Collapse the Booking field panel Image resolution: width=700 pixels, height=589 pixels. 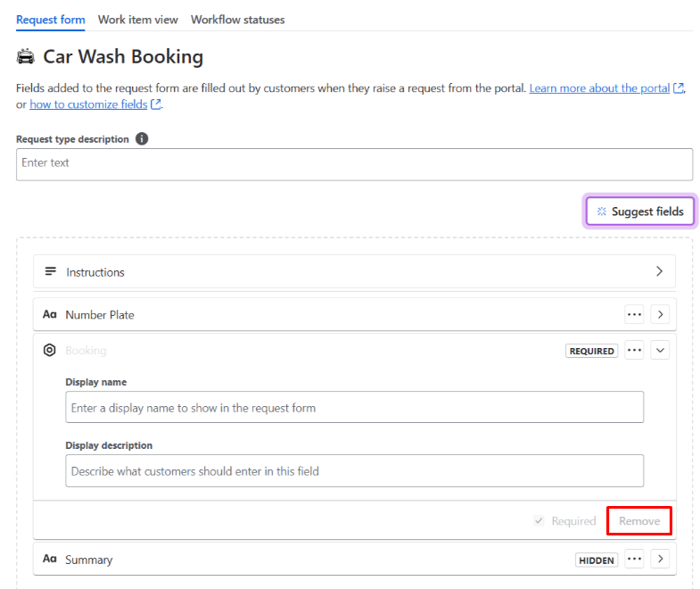[x=660, y=351]
